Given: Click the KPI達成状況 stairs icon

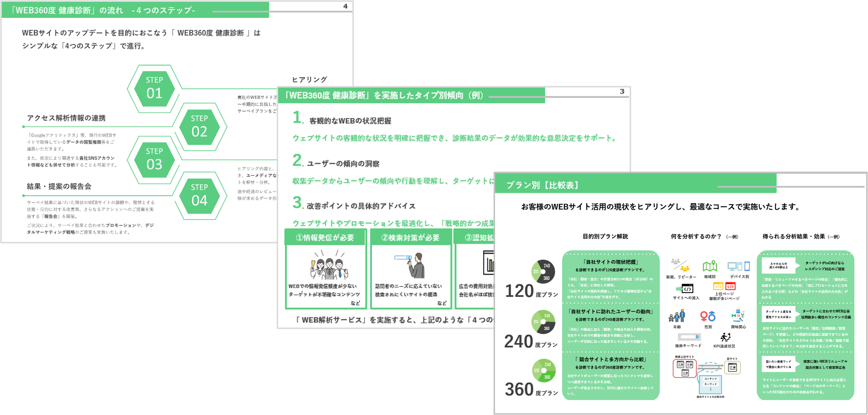Looking at the screenshot, I should click(x=725, y=337).
